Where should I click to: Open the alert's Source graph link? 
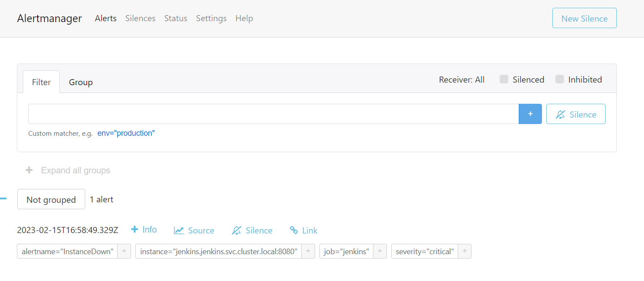click(x=194, y=230)
